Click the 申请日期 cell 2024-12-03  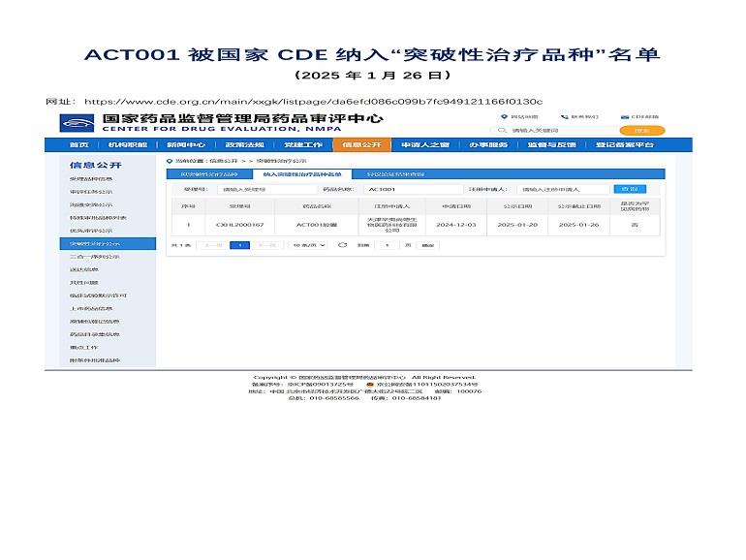[455, 225]
